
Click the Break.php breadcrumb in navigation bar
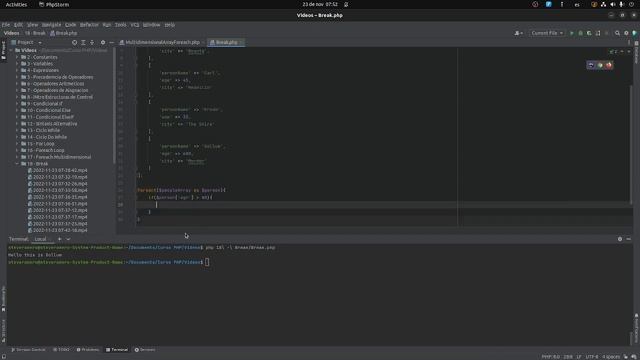coord(64,33)
